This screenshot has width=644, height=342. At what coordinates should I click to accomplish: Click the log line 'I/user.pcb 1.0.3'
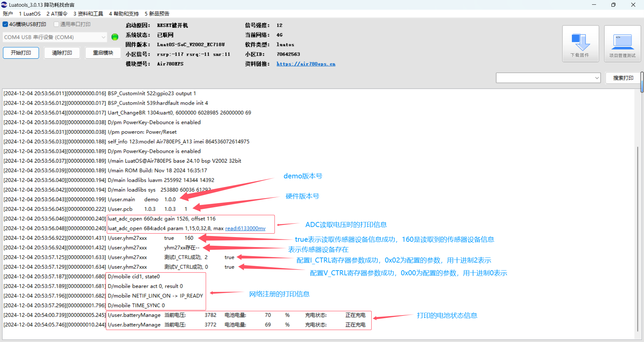pos(95,209)
